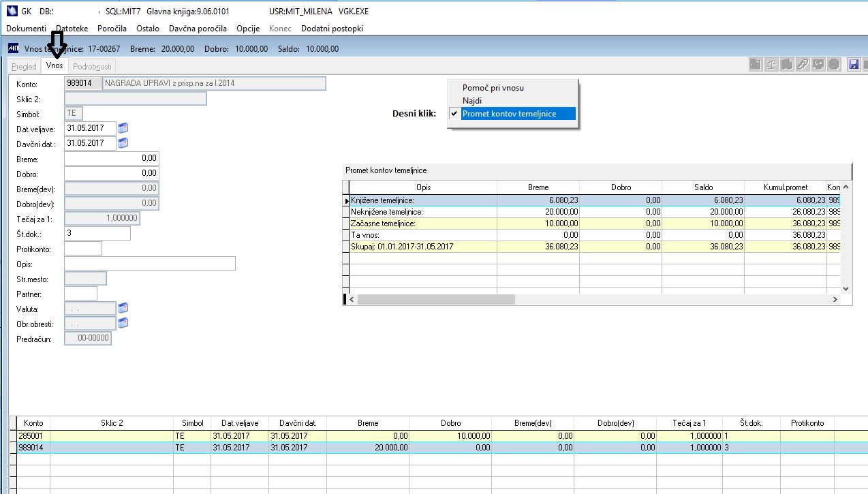Open calendar picker next to Dat.veljave
Image resolution: width=868 pixels, height=494 pixels.
click(123, 127)
